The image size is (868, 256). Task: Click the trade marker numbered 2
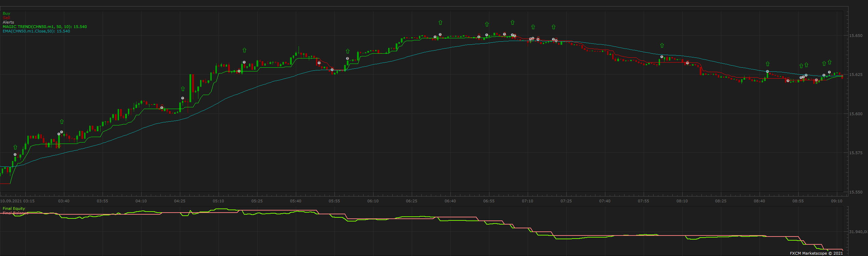pos(347,58)
